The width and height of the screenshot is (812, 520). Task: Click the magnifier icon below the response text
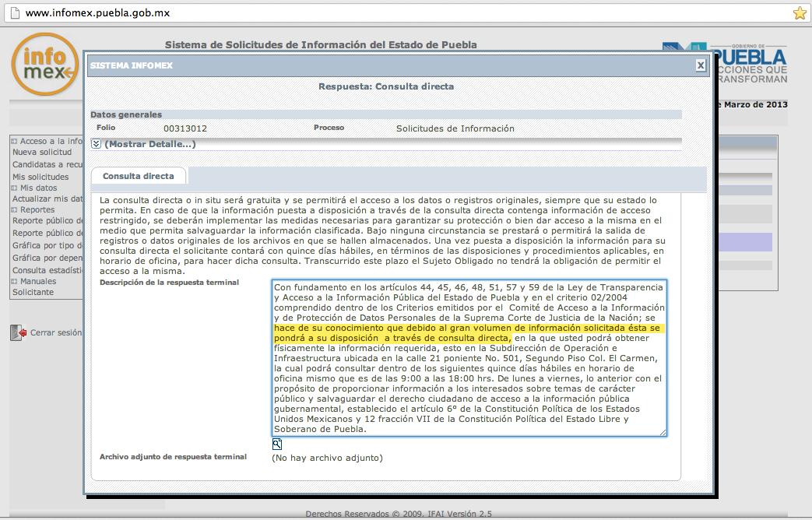click(x=277, y=444)
